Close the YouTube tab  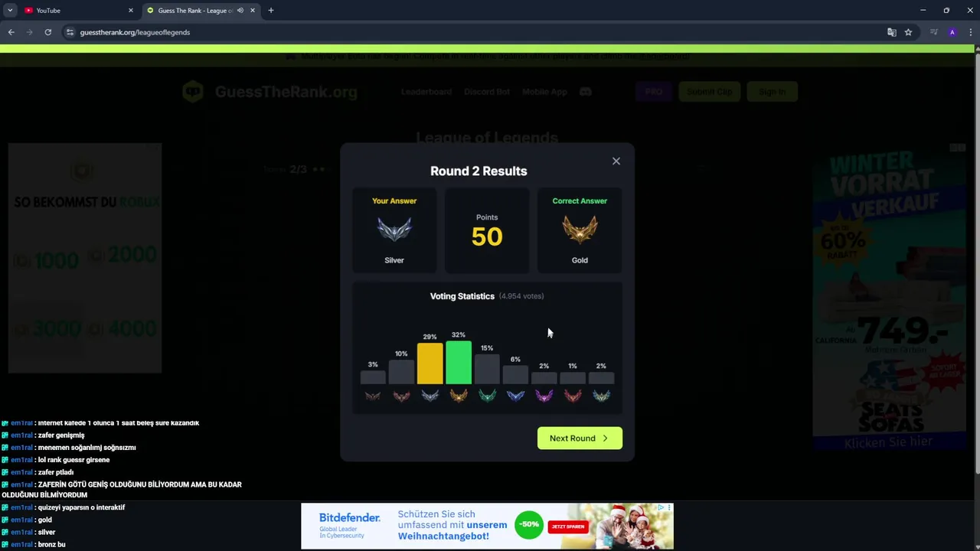[x=130, y=11]
